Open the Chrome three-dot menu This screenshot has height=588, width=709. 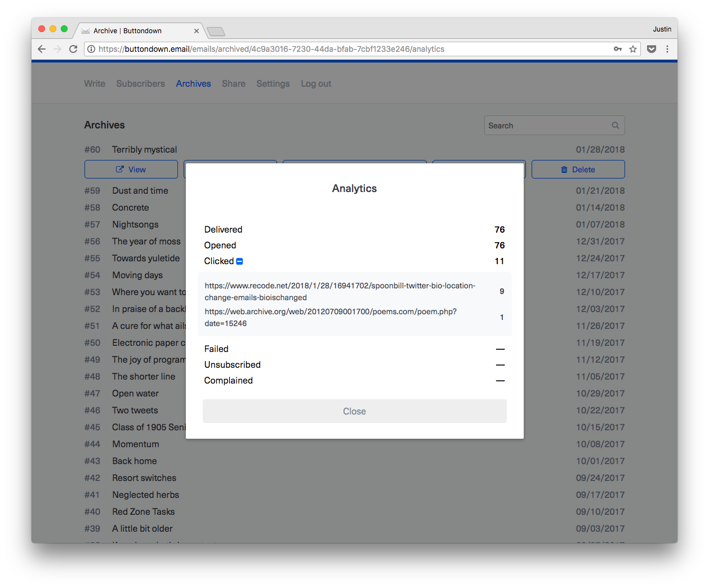(667, 49)
